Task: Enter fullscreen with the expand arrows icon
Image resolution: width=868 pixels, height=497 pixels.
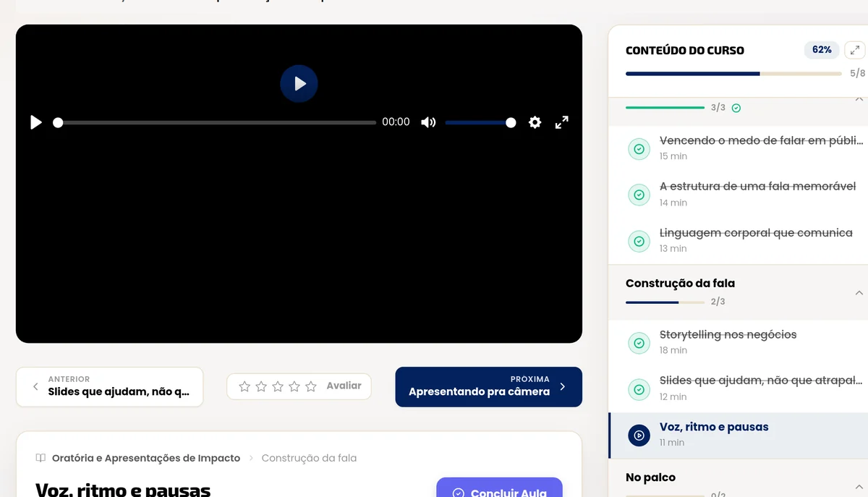Action: pyautogui.click(x=561, y=122)
